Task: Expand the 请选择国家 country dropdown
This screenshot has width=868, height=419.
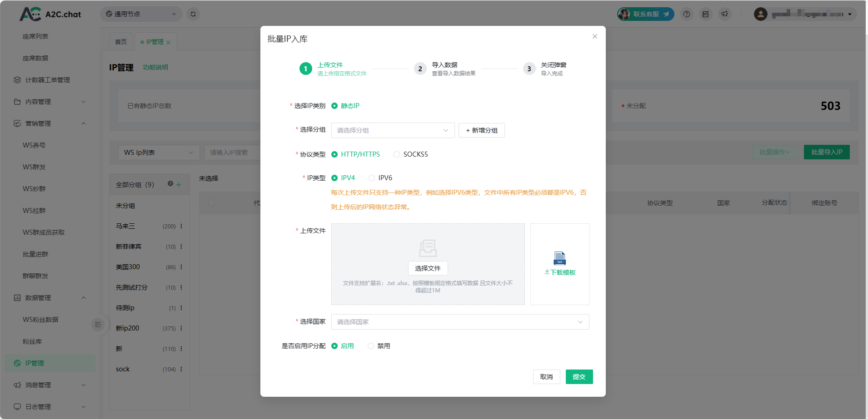Action: [x=459, y=322]
